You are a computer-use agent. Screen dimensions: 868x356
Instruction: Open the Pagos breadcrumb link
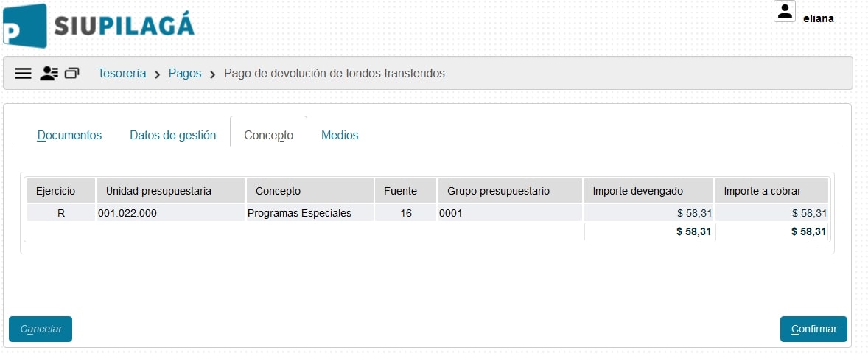(x=184, y=74)
